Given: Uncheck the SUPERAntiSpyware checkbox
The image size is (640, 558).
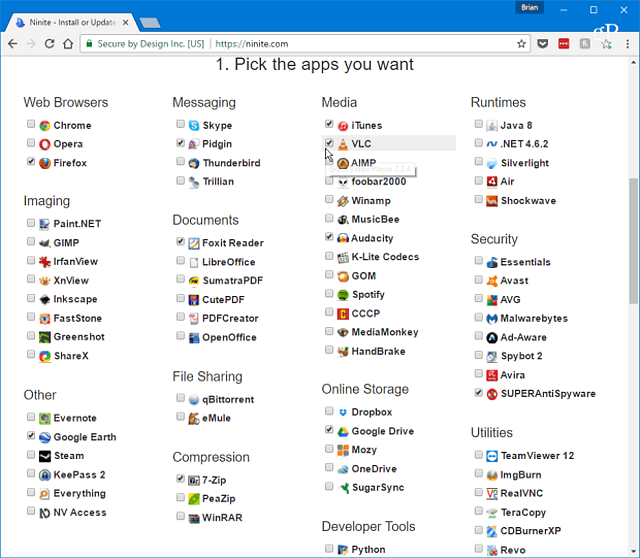Looking at the screenshot, I should (479, 392).
